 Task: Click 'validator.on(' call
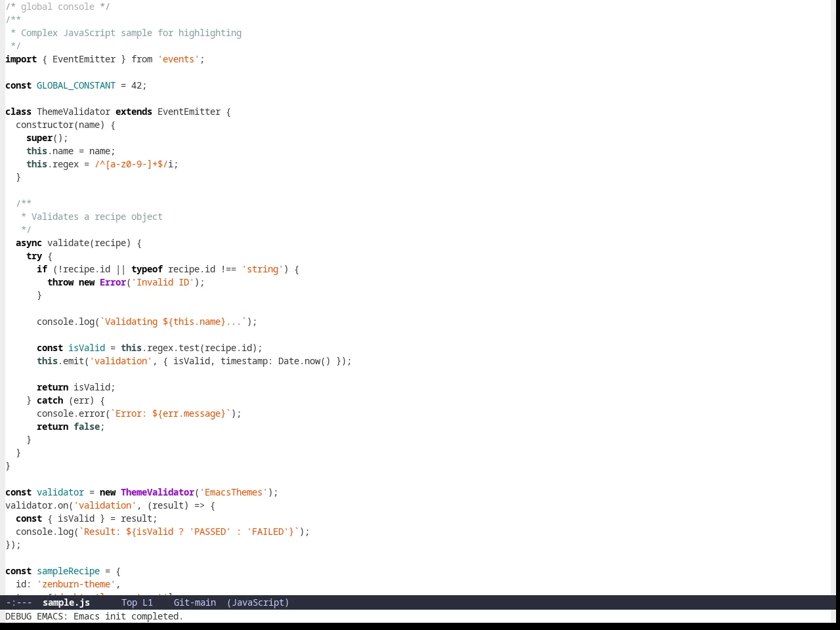click(x=39, y=505)
